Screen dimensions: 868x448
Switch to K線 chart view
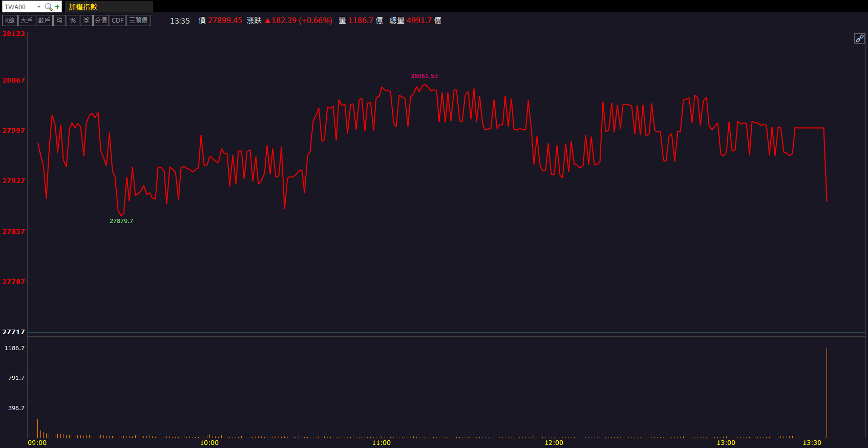click(10, 21)
